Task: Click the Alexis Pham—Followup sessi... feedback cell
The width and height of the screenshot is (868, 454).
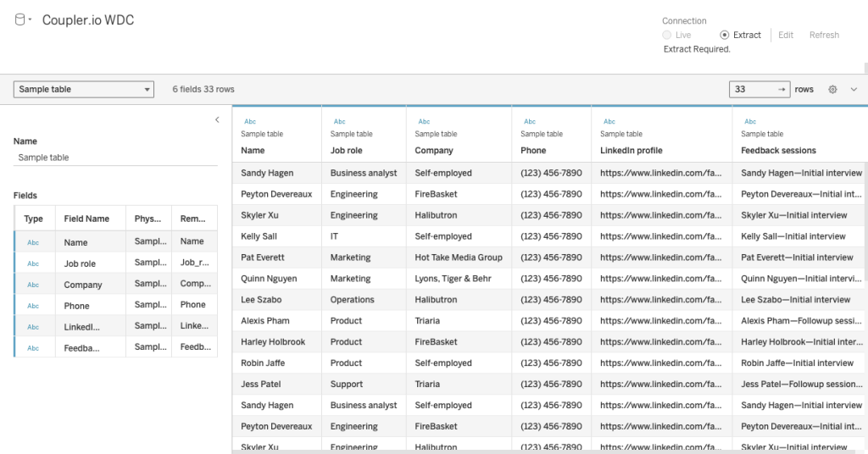Action: coord(801,321)
